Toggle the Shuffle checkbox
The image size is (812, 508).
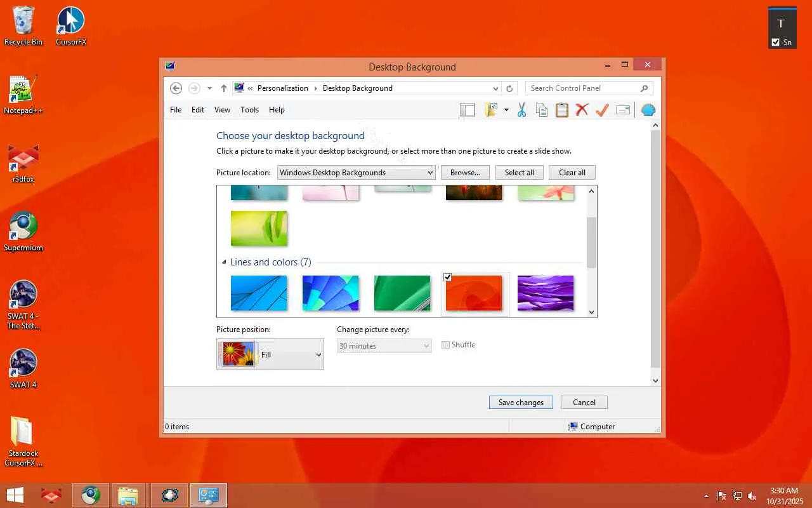(445, 345)
